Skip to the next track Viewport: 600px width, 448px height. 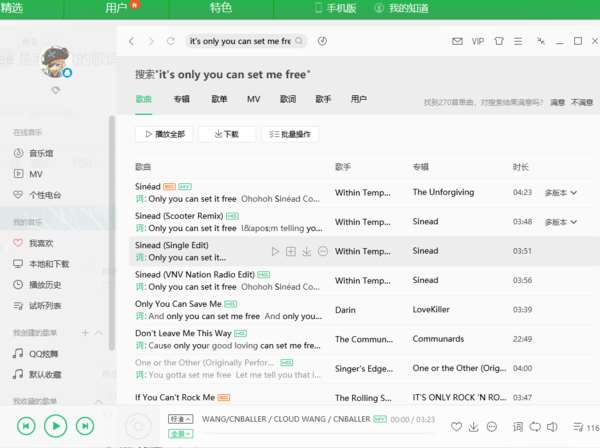(85, 426)
